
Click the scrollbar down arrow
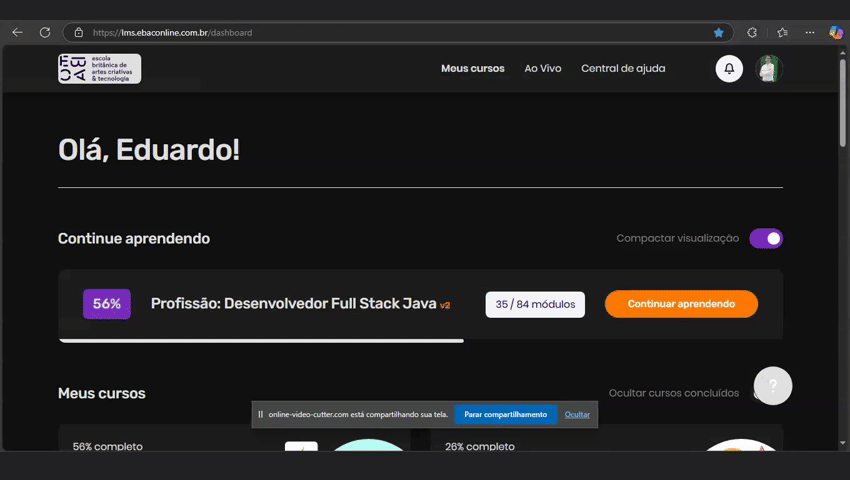pyautogui.click(x=842, y=443)
